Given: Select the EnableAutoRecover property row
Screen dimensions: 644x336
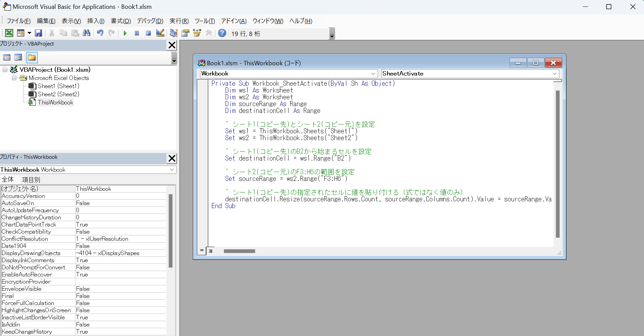Looking at the screenshot, I should click(83, 274).
